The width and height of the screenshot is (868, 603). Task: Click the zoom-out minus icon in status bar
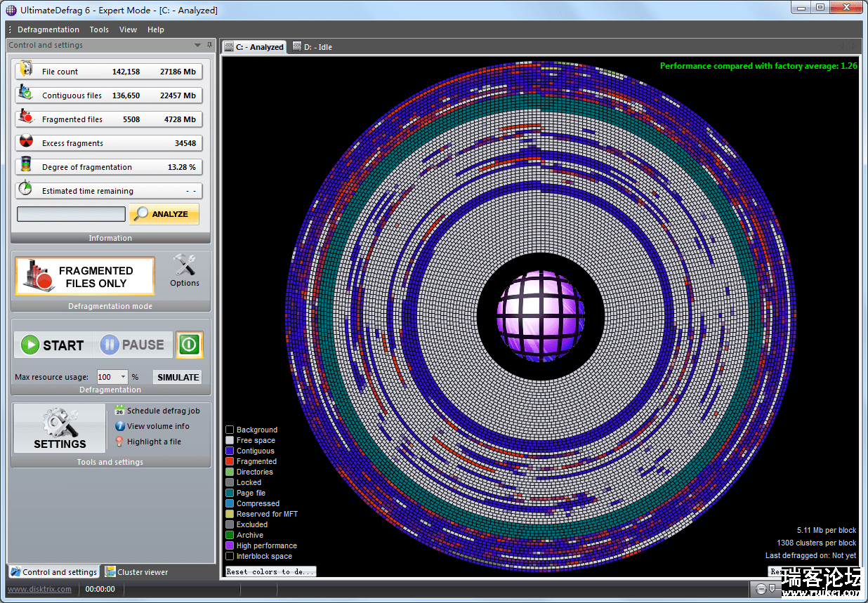[761, 589]
